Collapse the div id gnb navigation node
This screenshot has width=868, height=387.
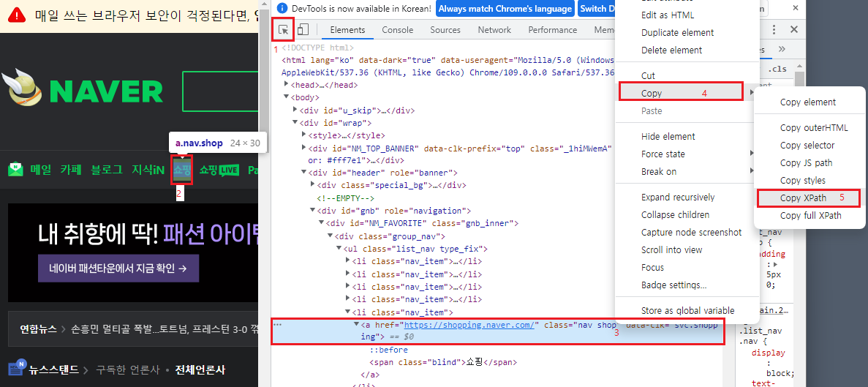tap(313, 211)
